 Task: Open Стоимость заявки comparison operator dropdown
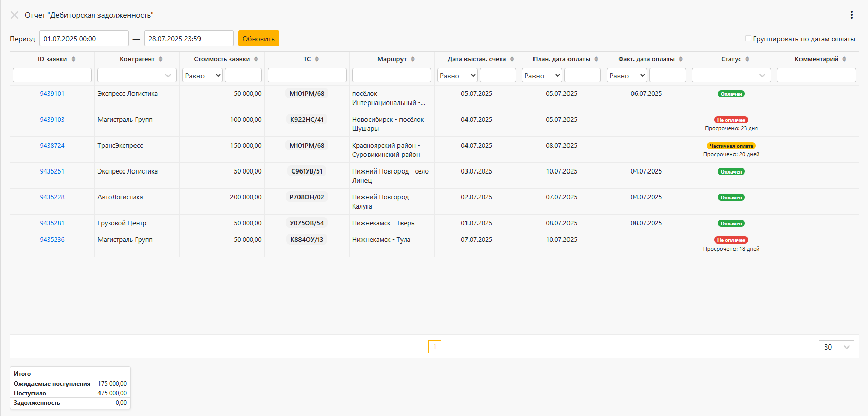point(203,75)
